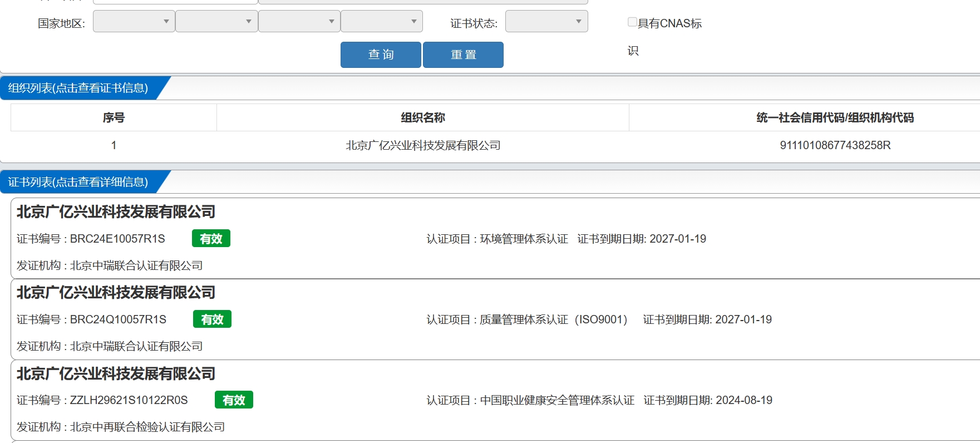Click the 中国职业健康安全管理体系认证 text
The height and width of the screenshot is (443, 980).
[557, 400]
